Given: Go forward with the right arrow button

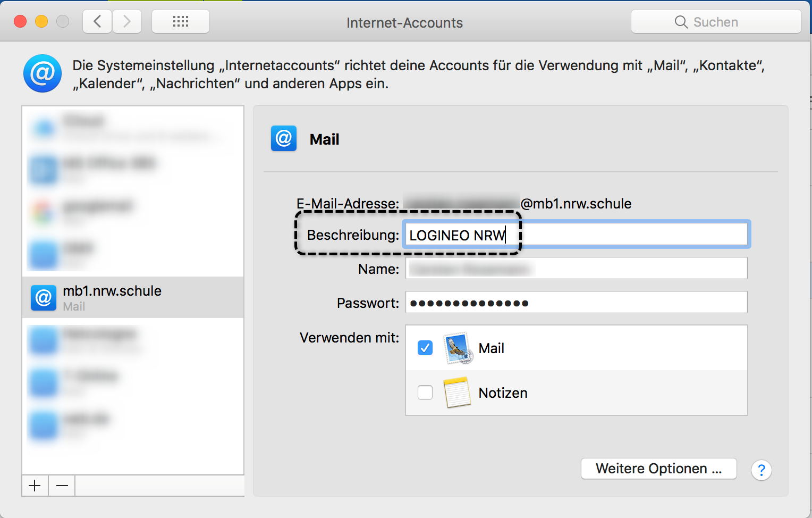Looking at the screenshot, I should [x=127, y=22].
